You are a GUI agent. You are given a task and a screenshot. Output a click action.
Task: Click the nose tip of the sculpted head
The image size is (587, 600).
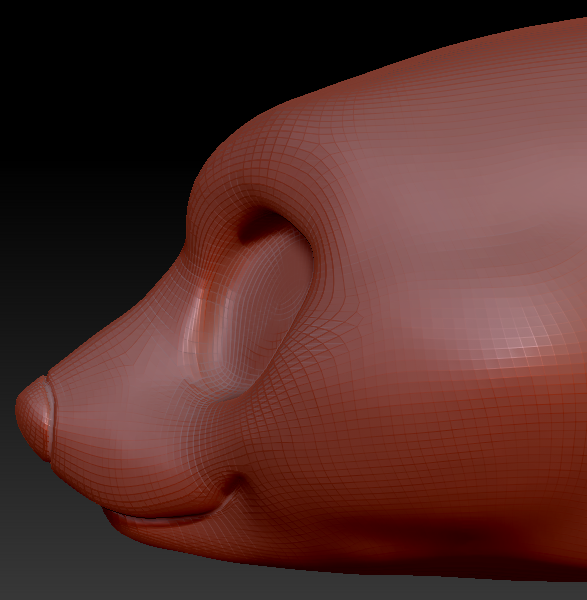(34, 418)
